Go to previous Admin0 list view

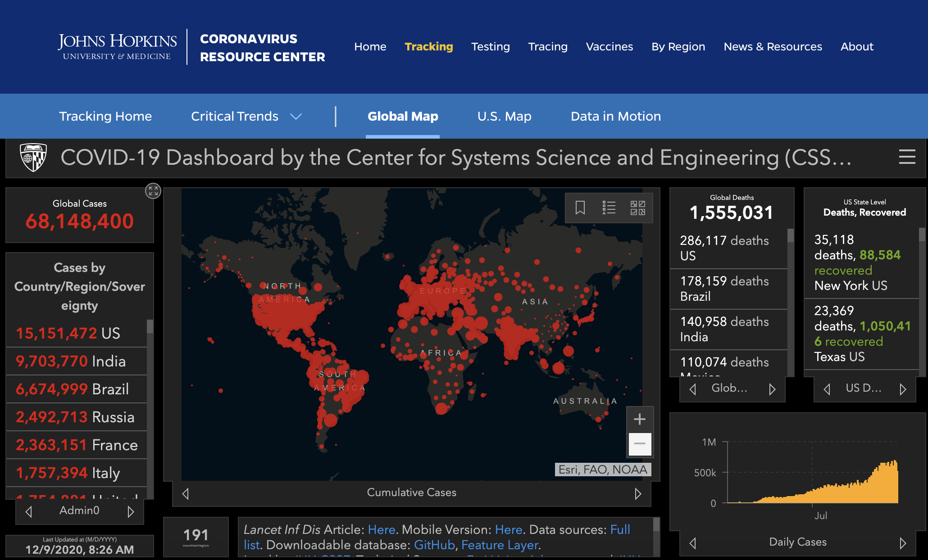pyautogui.click(x=29, y=511)
